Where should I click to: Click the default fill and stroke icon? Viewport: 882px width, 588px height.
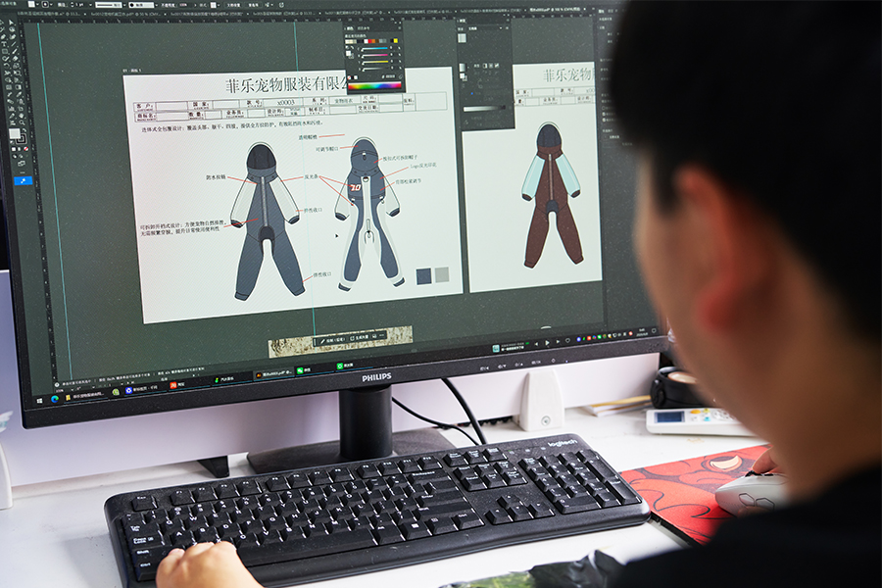coord(12,142)
